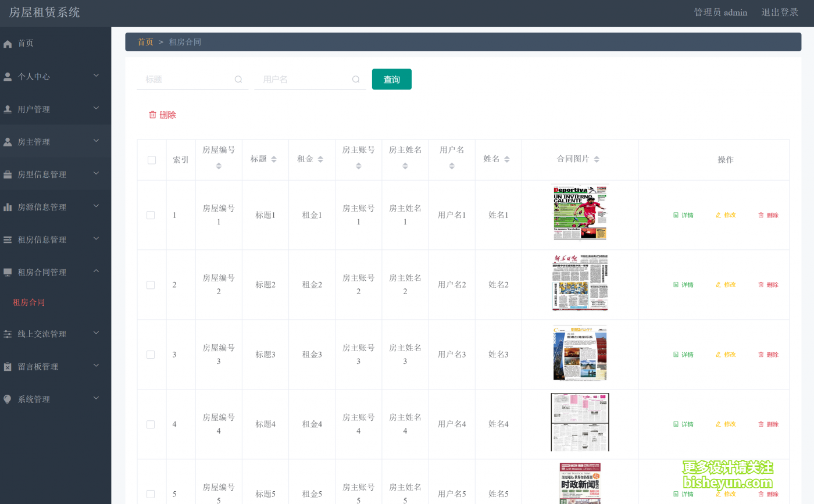The height and width of the screenshot is (504, 814).
Task: Click the sort arrows on 合同图片 column
Action: tap(597, 159)
